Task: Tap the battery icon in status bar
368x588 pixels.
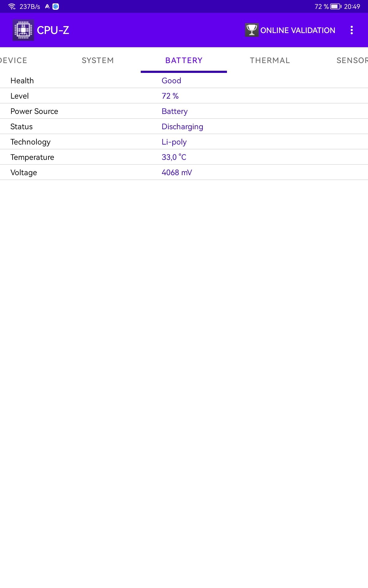Action: point(336,6)
